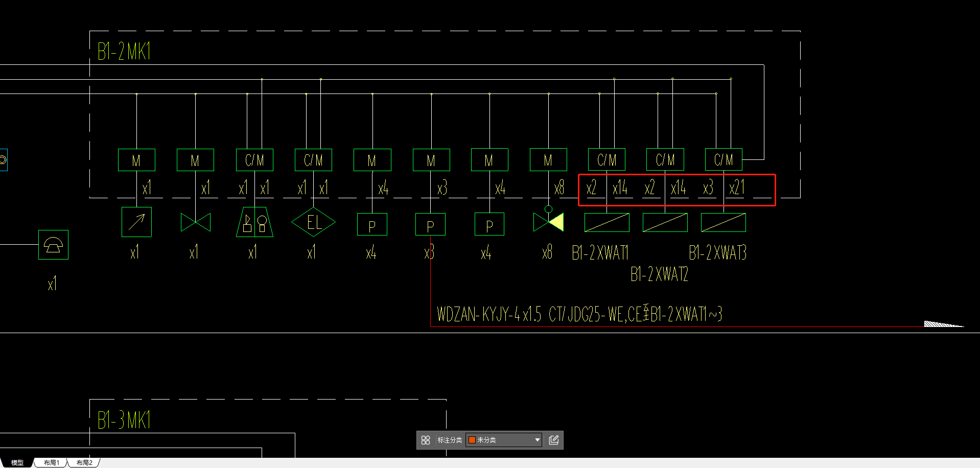Select the WDZAN-KYJY-4x1.5 cable annotation
980x468 pixels.
pyautogui.click(x=579, y=314)
